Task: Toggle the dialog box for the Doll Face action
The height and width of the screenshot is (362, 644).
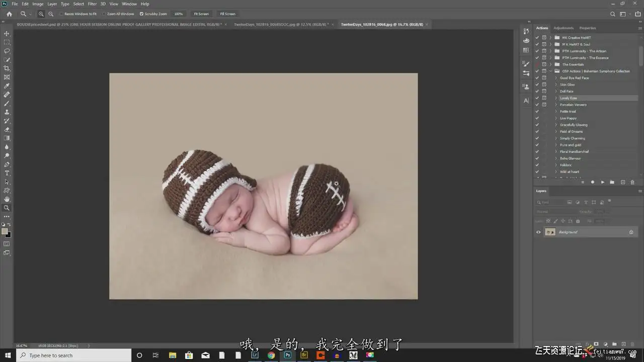Action: pyautogui.click(x=544, y=91)
